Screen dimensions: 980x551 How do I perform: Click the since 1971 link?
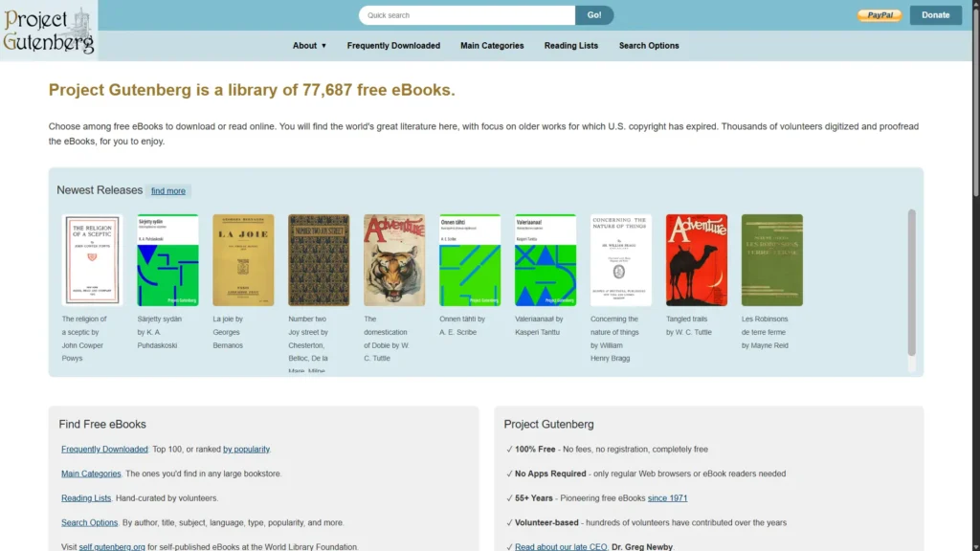(x=667, y=497)
